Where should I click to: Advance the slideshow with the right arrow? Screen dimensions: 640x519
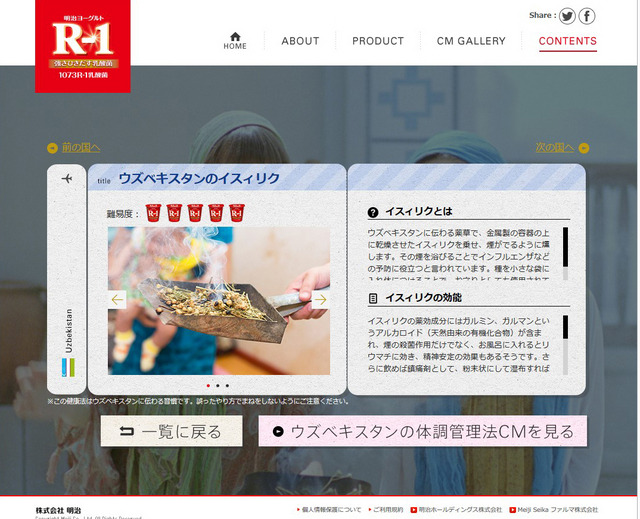(320, 299)
